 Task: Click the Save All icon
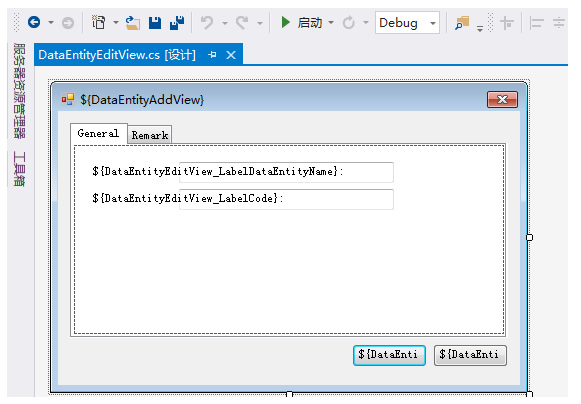point(177,23)
